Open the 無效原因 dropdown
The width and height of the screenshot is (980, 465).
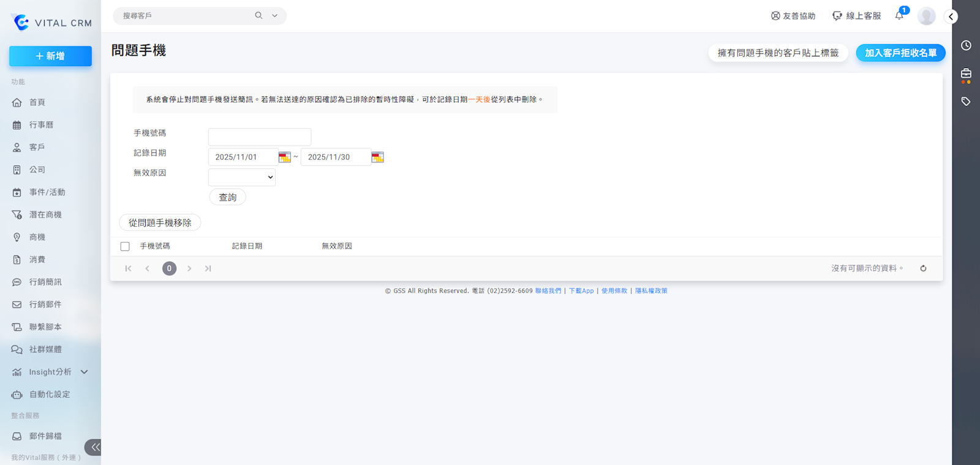[242, 178]
